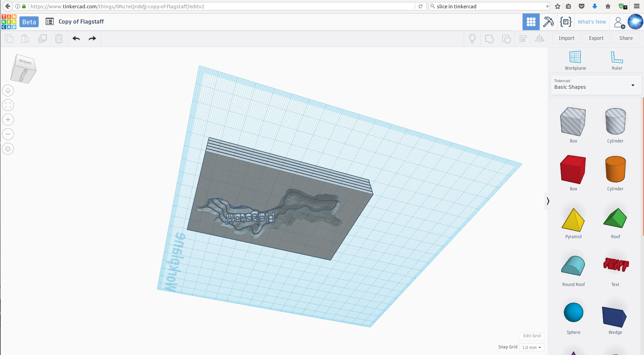Click the Export button
The image size is (644, 355).
(596, 38)
